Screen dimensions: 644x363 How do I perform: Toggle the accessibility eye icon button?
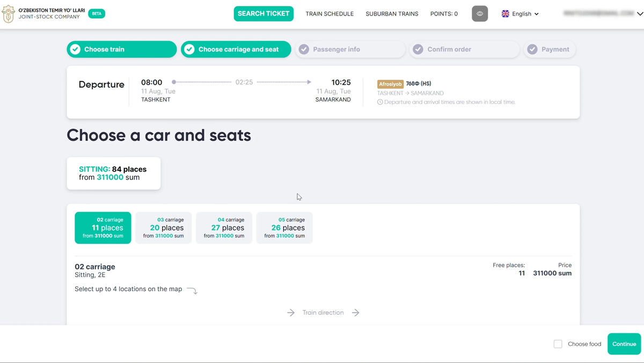click(480, 14)
